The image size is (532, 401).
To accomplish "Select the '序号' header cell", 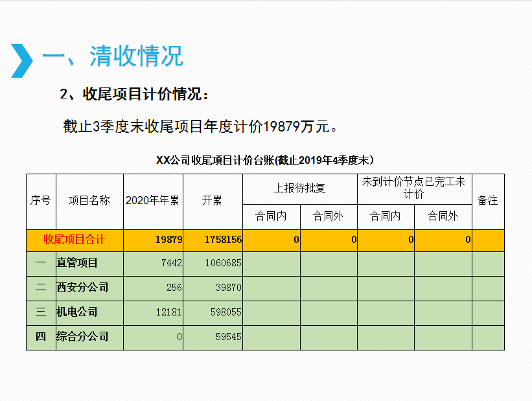I will 41,201.
